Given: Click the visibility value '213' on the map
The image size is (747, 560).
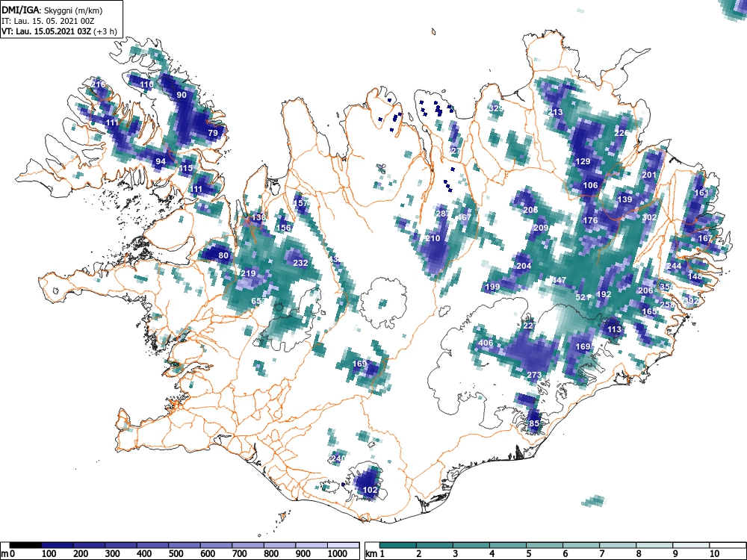Looking at the screenshot, I should click(555, 113).
